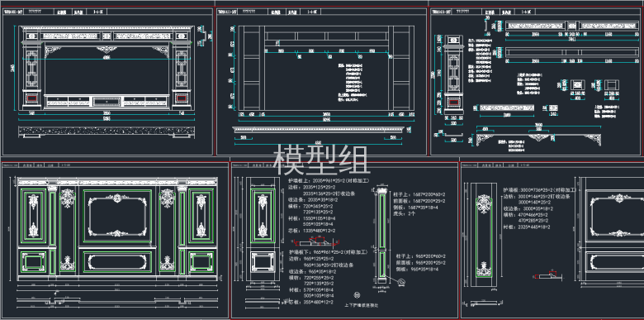
Task: Select the small square lower-left wainscot panel
Action: click(33, 262)
